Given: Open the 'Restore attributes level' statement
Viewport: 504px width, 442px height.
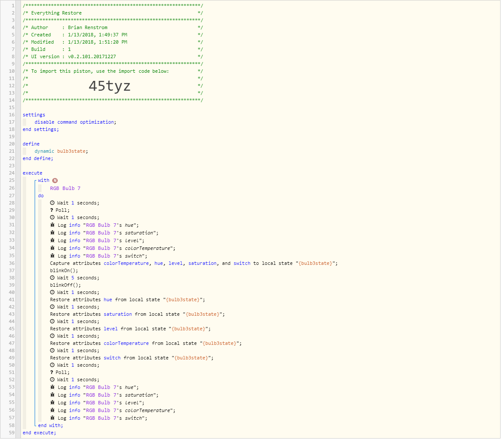Looking at the screenshot, I should click(x=130, y=329).
